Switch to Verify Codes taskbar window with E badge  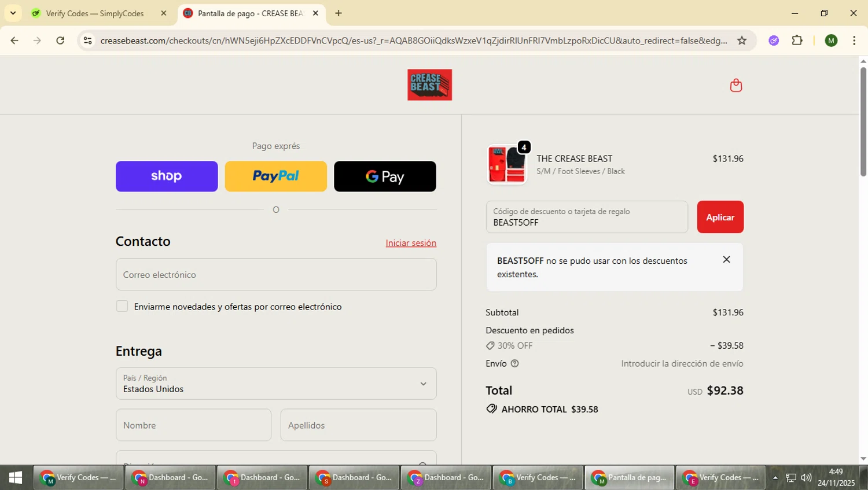[x=721, y=478]
